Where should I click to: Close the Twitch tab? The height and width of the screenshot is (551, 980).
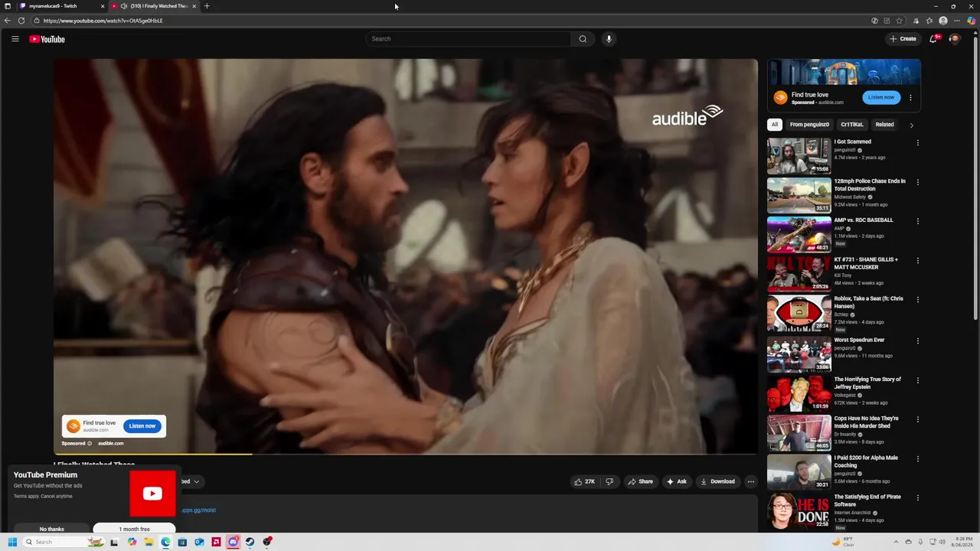click(103, 6)
